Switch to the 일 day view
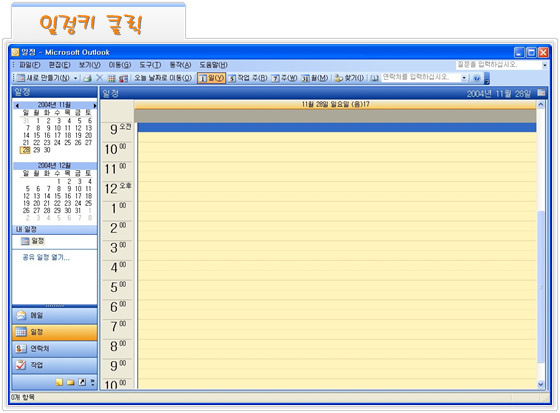560x413 pixels. [x=211, y=78]
